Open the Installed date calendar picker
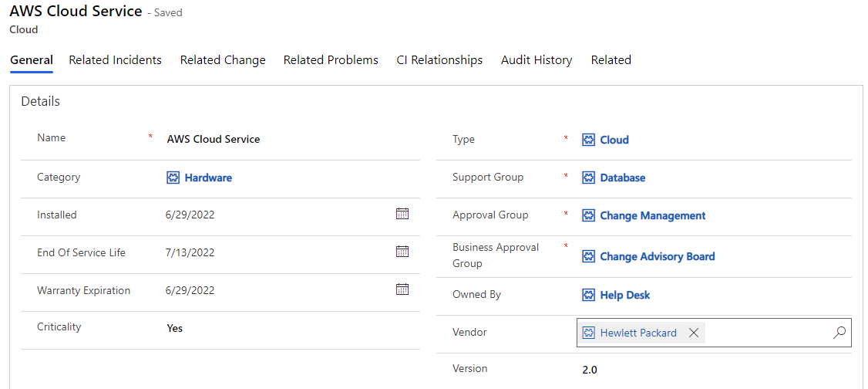Image resolution: width=868 pixels, height=389 pixels. click(402, 214)
